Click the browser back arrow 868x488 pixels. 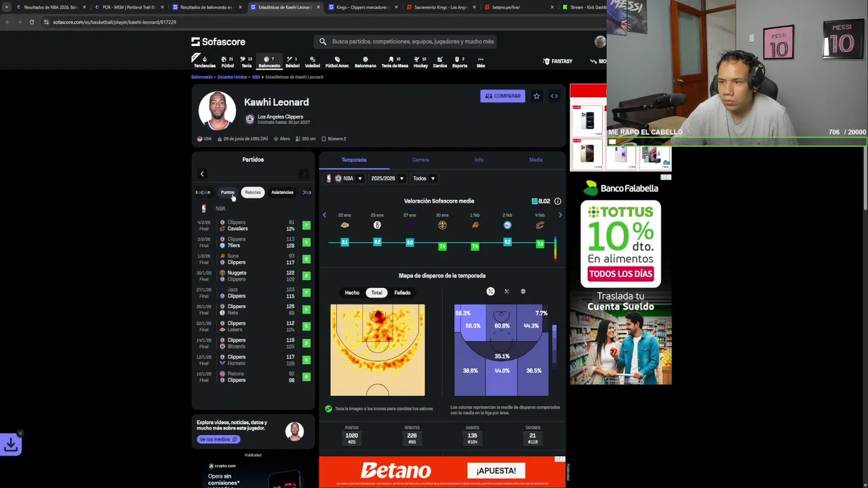coord(7,22)
